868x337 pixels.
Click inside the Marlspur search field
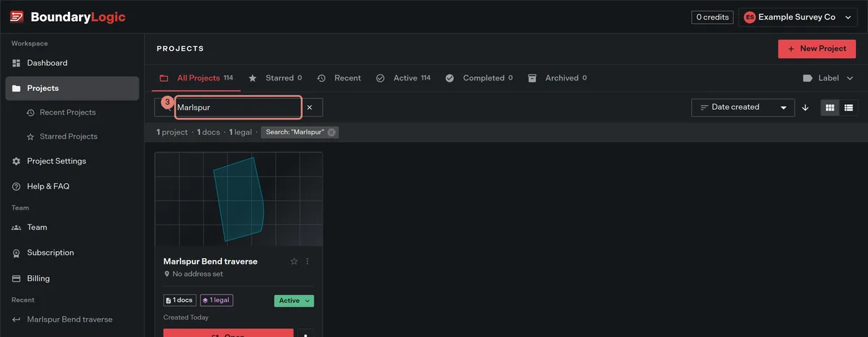click(239, 108)
